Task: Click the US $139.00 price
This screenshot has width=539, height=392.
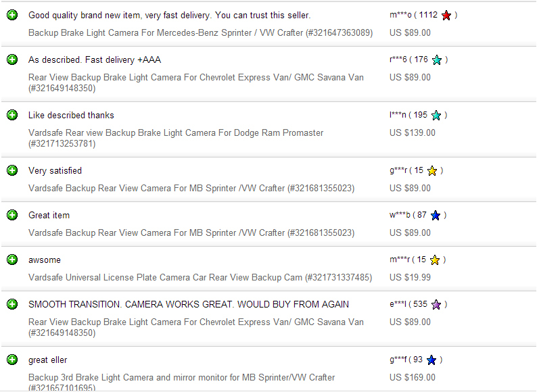Action: [412, 133]
